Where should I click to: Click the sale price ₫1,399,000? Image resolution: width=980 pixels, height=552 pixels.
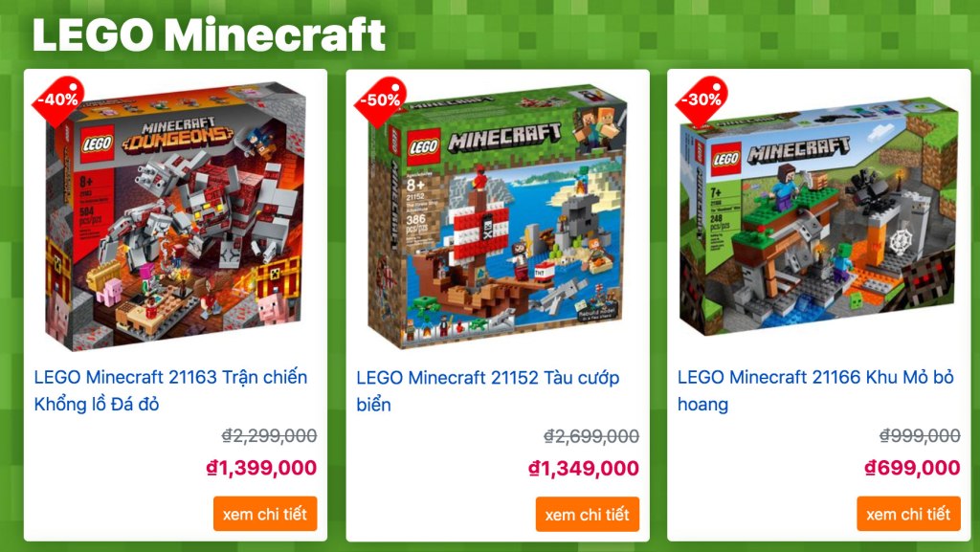tap(261, 468)
